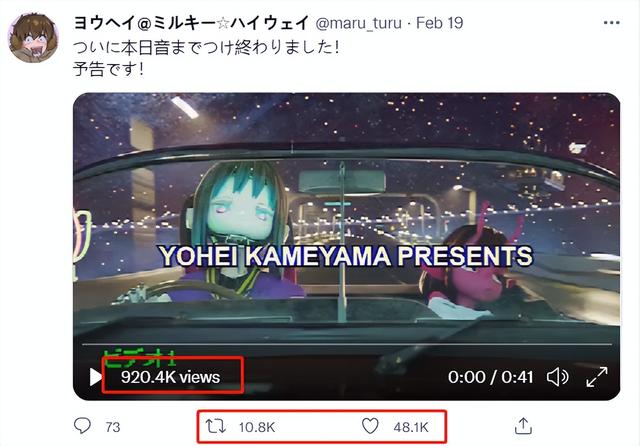Viewport: 640px width, 446px height.
Task: Open the Feb 19 timestamp link
Action: tap(440, 23)
